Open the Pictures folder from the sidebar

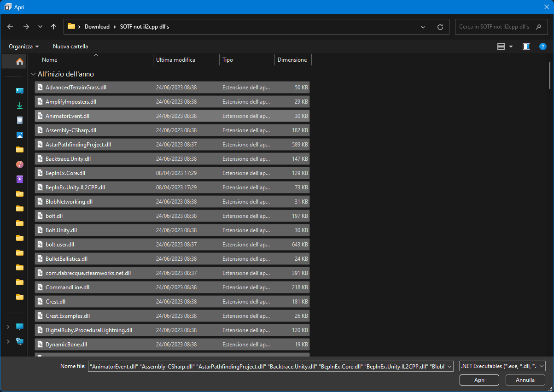(19, 135)
